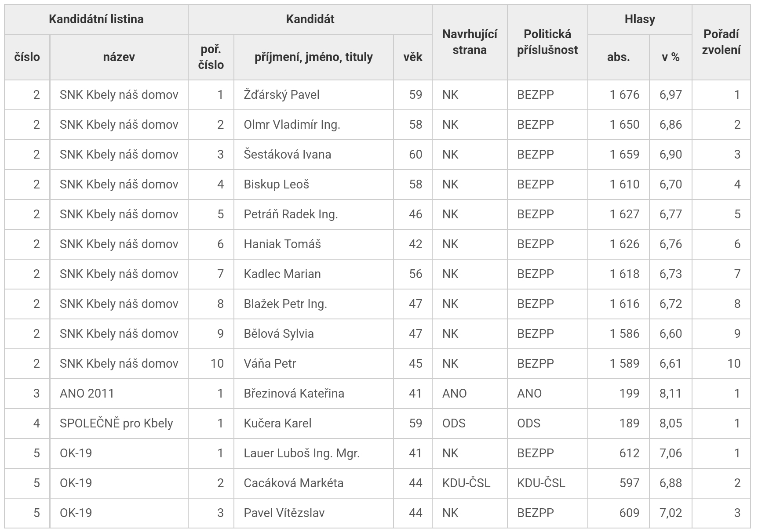Select the 'SPOLEČNĚ pro Kbely' list name
Viewport: 758px width, 532px height.
pyautogui.click(x=117, y=423)
